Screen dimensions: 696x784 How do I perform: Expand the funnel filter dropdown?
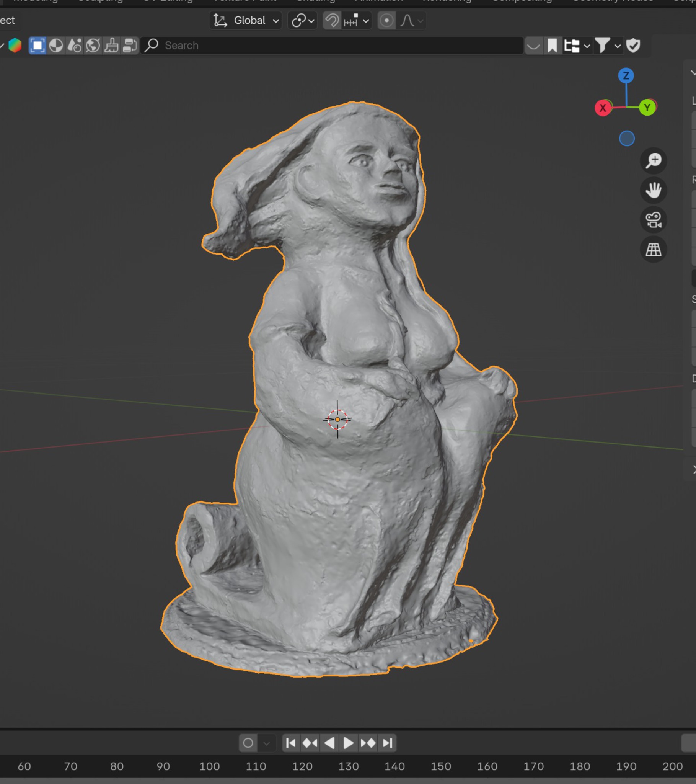(x=607, y=46)
